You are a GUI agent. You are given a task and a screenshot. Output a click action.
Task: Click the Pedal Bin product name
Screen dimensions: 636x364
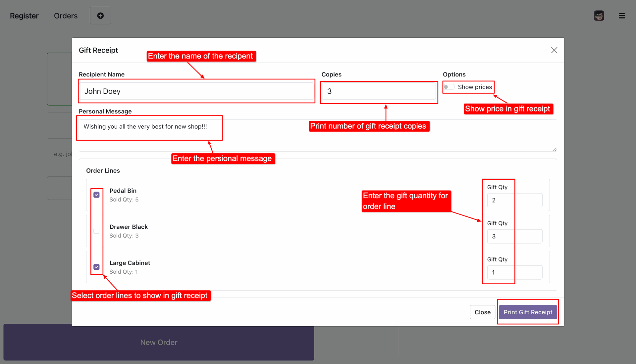(x=123, y=191)
